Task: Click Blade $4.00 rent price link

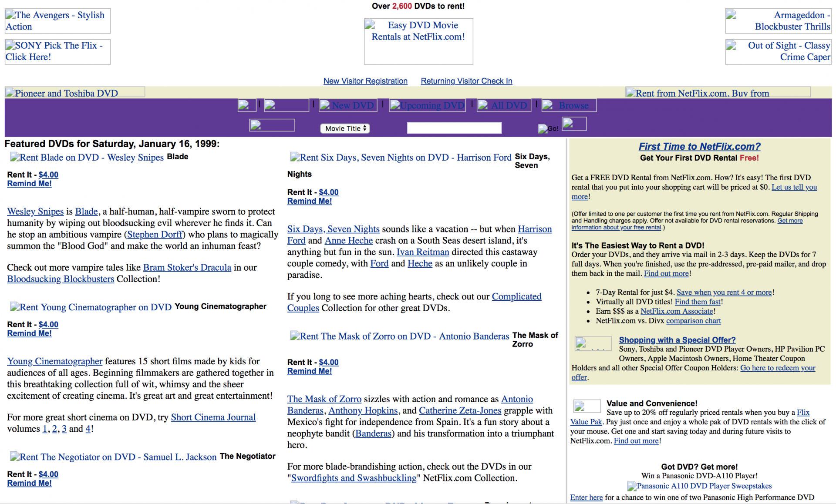Action: (x=48, y=175)
